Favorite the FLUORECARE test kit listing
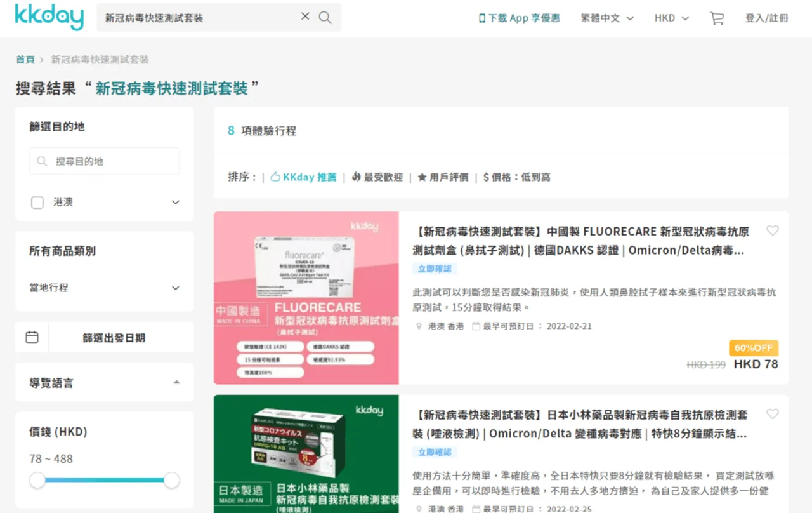The width and height of the screenshot is (812, 513). tap(772, 230)
